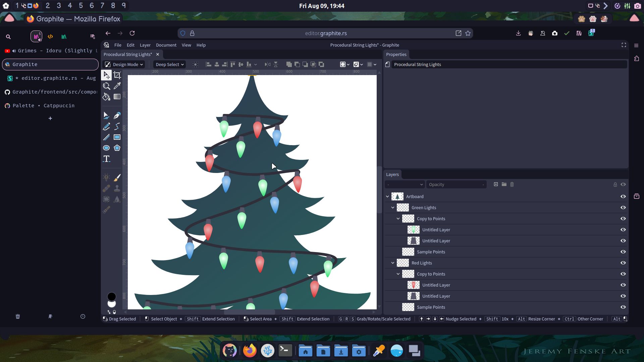Select the Node editing tool
This screenshot has height=362, width=644.
(x=107, y=115)
